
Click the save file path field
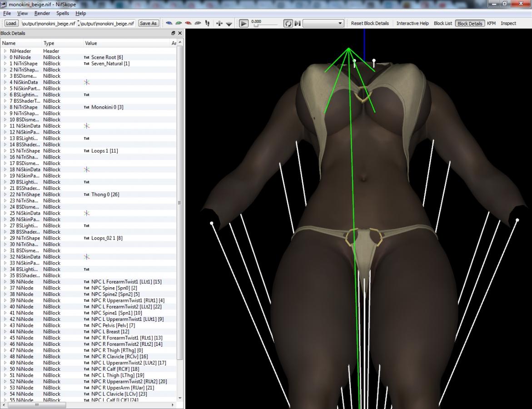(108, 24)
